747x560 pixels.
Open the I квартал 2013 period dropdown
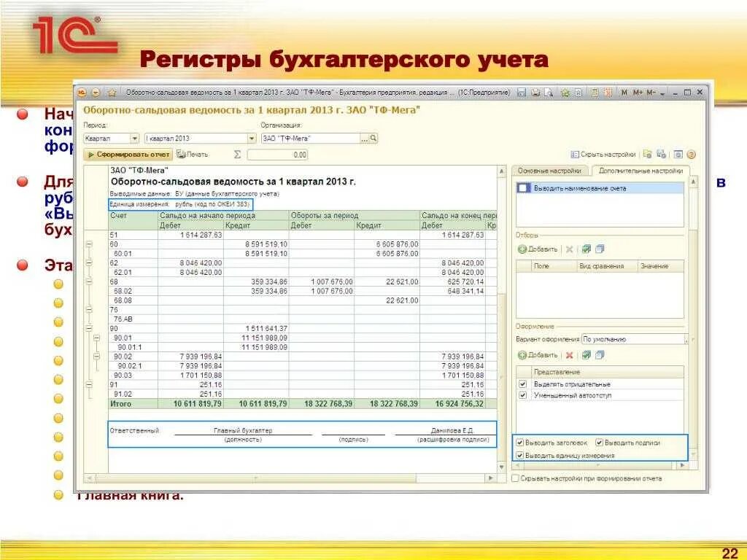click(x=252, y=138)
